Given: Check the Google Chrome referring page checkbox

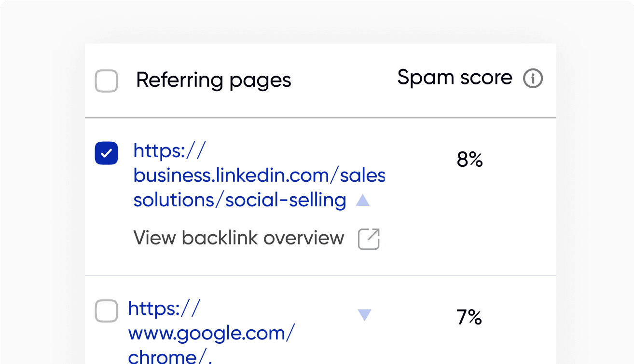Looking at the screenshot, I should pyautogui.click(x=106, y=311).
